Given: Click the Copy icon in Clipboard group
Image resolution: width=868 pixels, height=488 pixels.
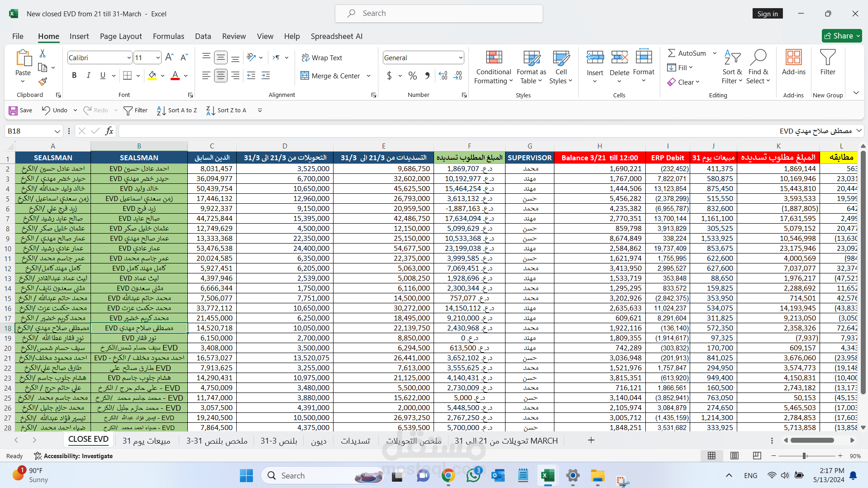Looking at the screenshot, I should tap(43, 67).
